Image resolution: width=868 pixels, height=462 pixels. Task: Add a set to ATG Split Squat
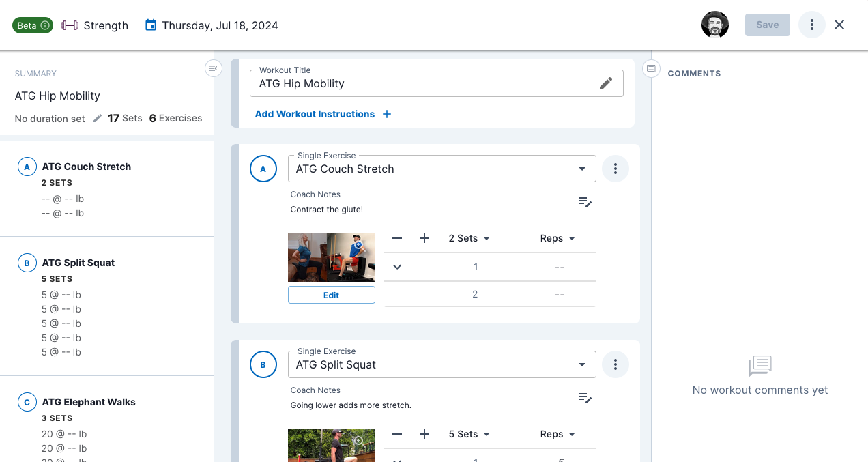point(424,434)
